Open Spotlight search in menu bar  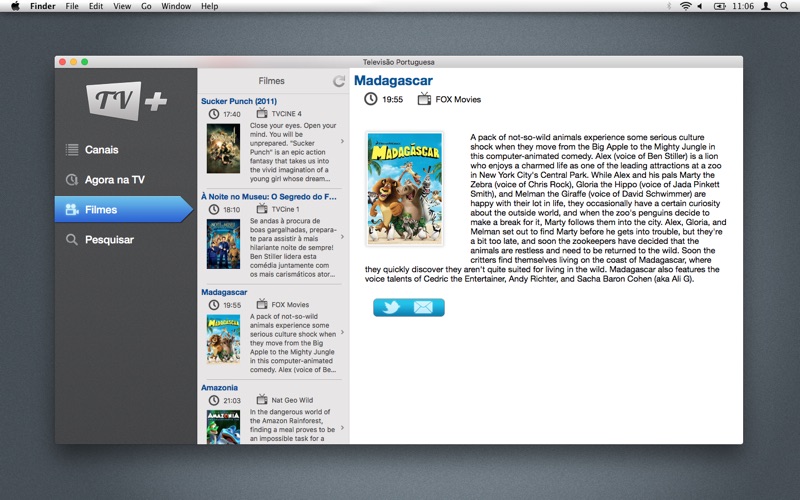tap(784, 6)
